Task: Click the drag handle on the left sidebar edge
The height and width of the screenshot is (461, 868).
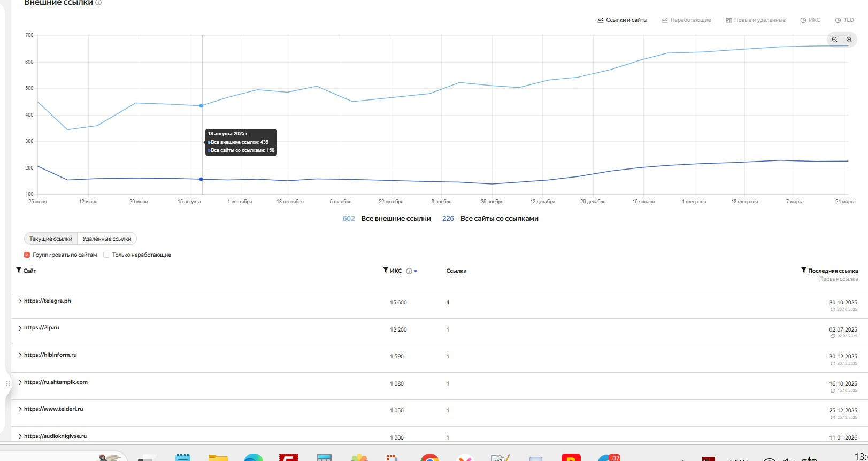Action: click(x=7, y=383)
